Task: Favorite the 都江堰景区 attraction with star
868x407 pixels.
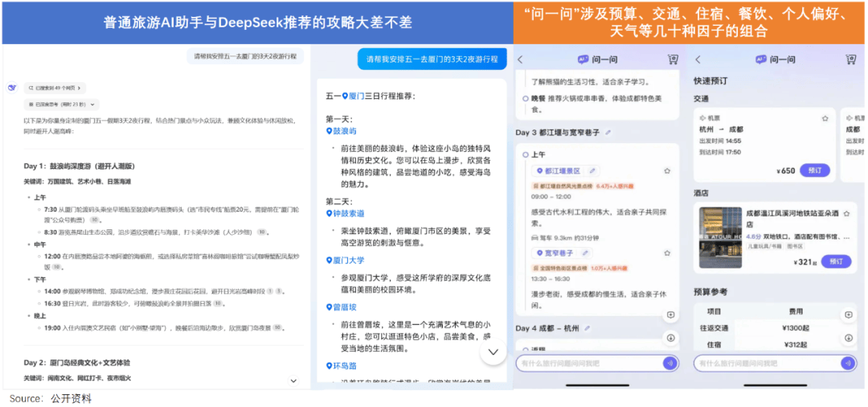Action: (x=668, y=171)
